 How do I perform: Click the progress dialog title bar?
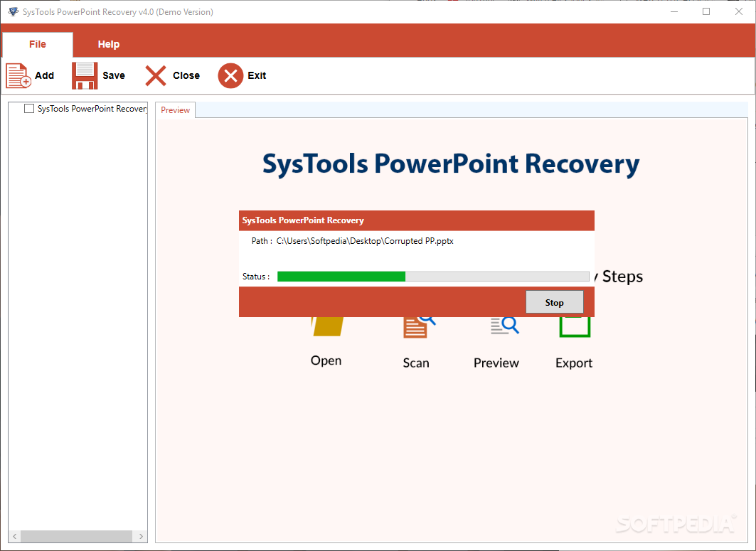point(417,220)
